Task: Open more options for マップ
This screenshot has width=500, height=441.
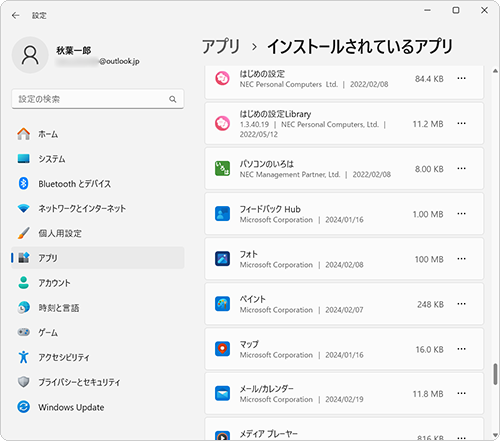Action: coord(462,349)
